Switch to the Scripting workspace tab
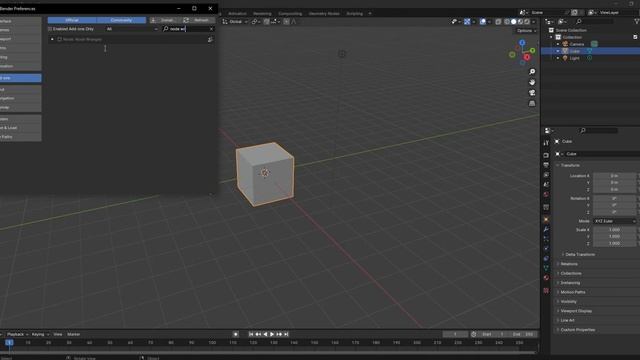Viewport: 640px width, 360px height. click(354, 13)
